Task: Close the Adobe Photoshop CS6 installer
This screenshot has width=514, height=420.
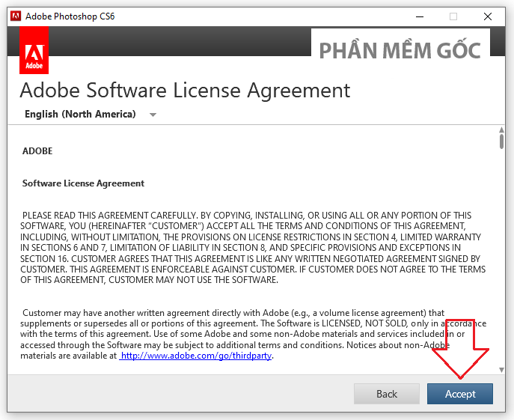Action: point(488,16)
